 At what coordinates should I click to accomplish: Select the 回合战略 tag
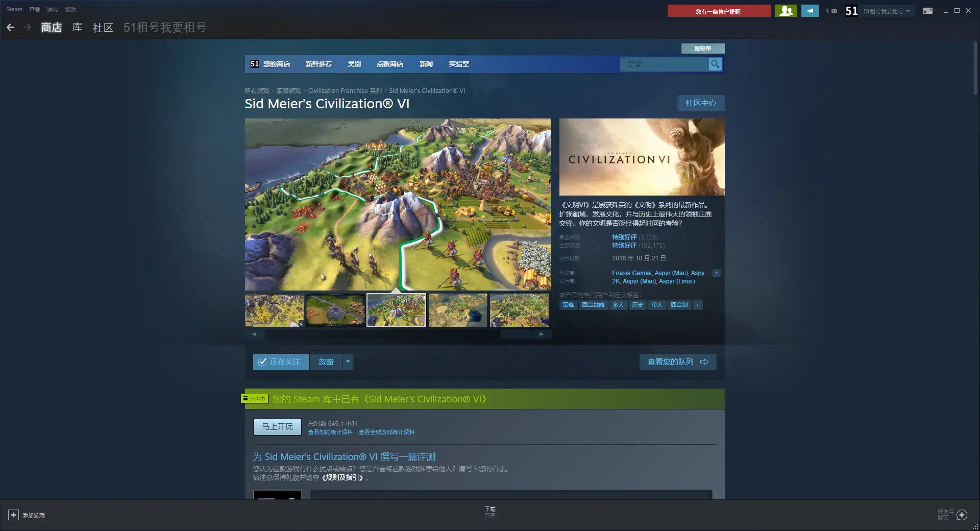coord(593,305)
